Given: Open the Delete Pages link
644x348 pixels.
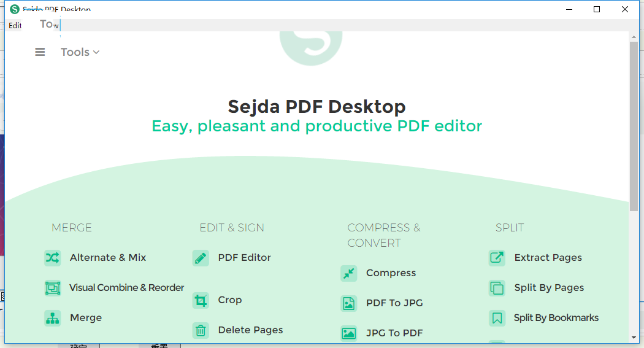Looking at the screenshot, I should (x=250, y=330).
